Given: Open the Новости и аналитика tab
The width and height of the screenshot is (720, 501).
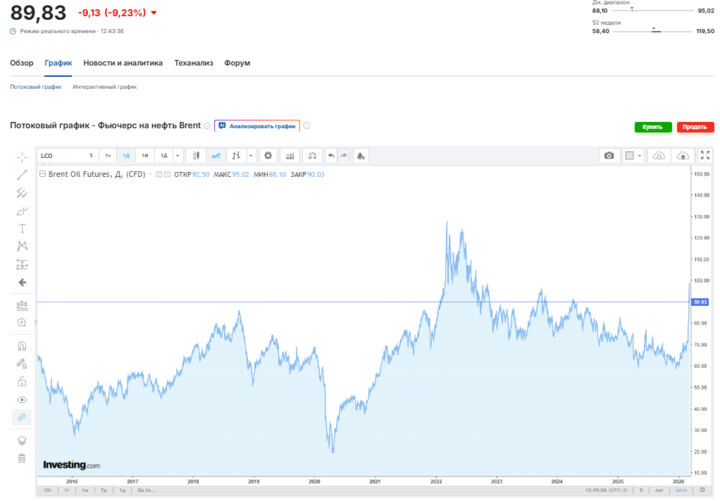Looking at the screenshot, I should 122,63.
